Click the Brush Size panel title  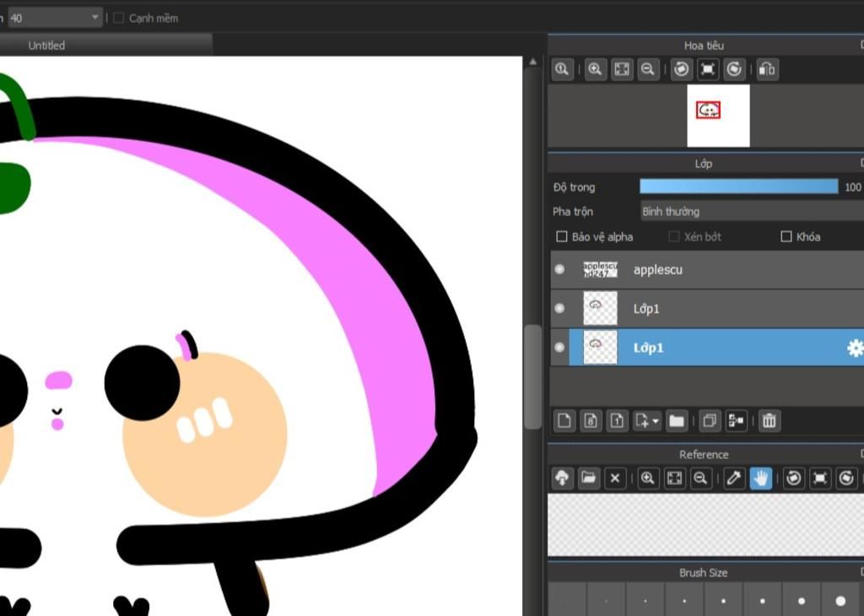tap(704, 573)
